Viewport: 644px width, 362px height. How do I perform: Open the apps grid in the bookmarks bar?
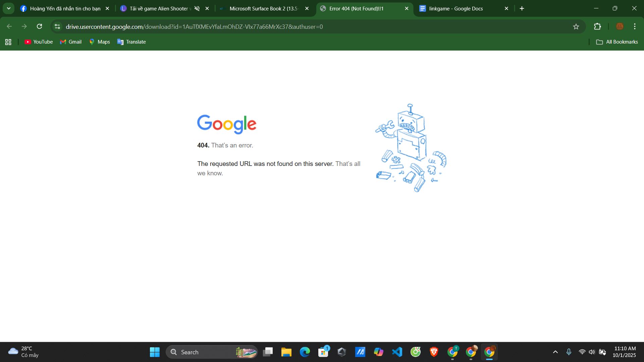click(x=8, y=42)
